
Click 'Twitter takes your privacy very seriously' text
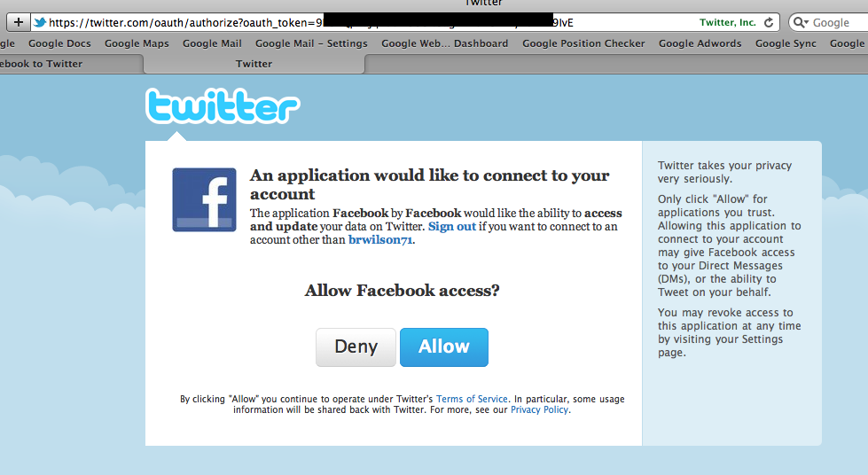pos(724,172)
